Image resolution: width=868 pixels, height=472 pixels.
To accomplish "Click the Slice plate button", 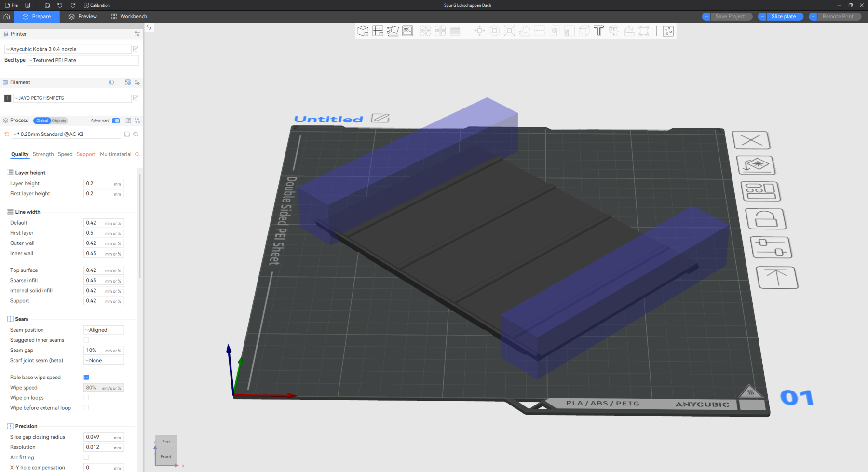I will [783, 16].
